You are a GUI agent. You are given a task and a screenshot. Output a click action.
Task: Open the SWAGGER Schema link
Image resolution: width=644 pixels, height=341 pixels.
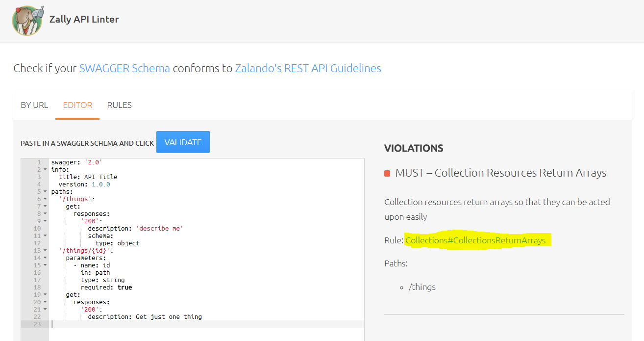[124, 68]
